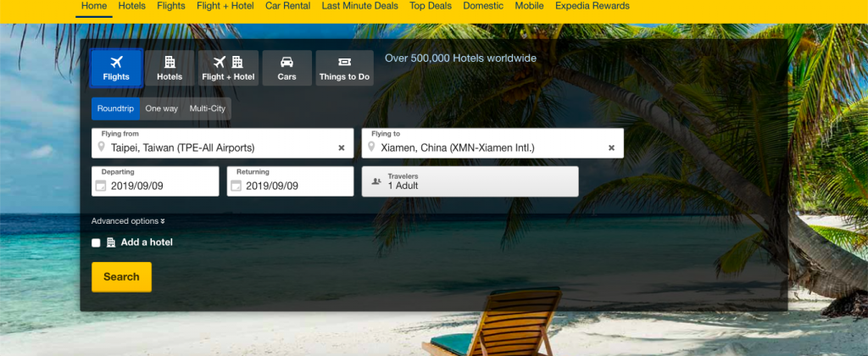The width and height of the screenshot is (868, 356).
Task: Switch to the Cars tab
Action: point(287,68)
